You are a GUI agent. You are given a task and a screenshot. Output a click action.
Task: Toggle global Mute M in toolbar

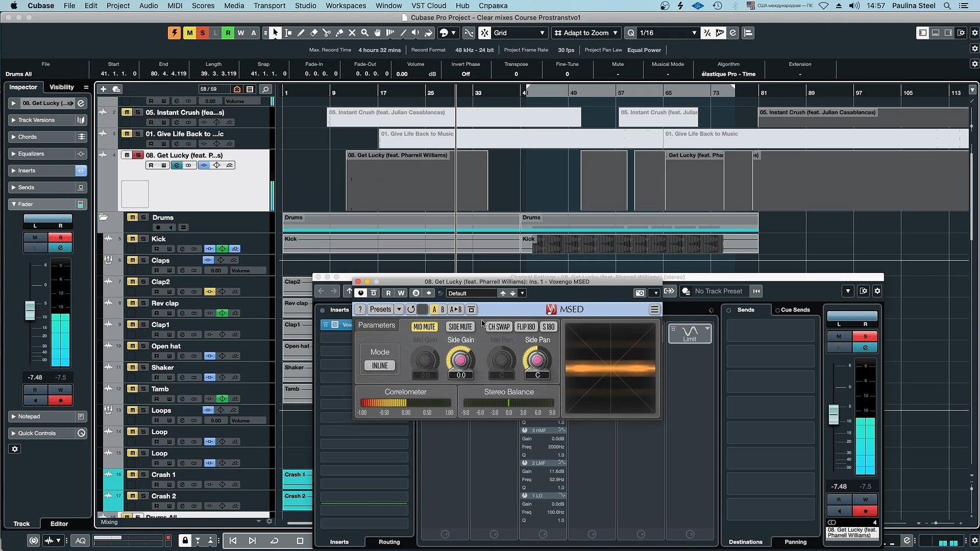[190, 33]
